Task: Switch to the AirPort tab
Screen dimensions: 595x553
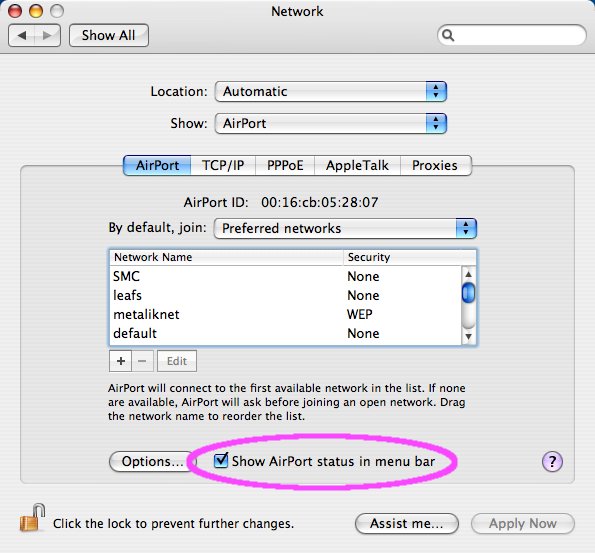Action: coord(157,165)
